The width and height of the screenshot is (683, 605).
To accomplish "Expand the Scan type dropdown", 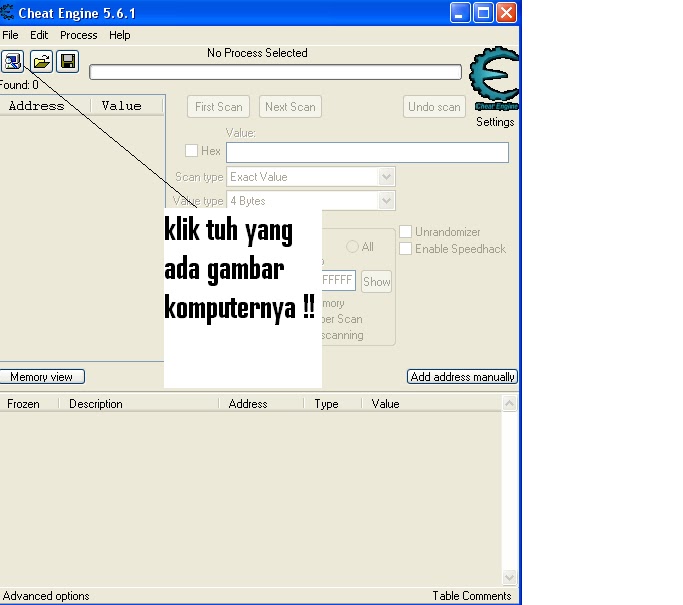I will tap(386, 177).
